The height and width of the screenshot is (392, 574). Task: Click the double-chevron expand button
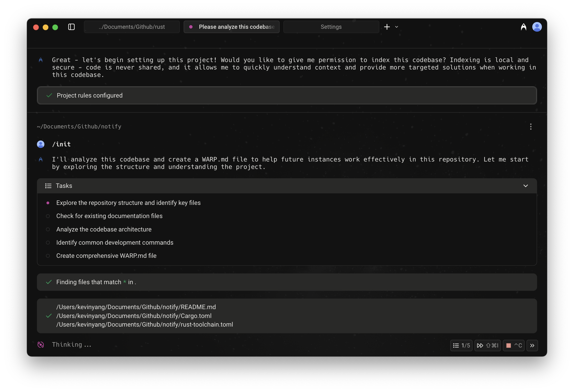point(532,345)
